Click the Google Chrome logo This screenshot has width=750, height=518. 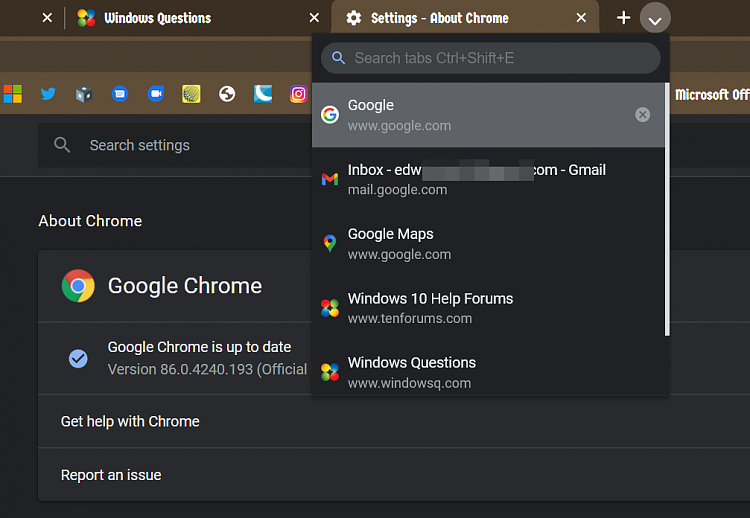coord(78,286)
